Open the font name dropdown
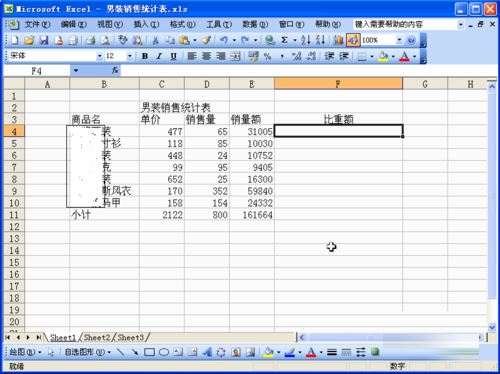Screen dimensions: 500x374 click(99, 56)
